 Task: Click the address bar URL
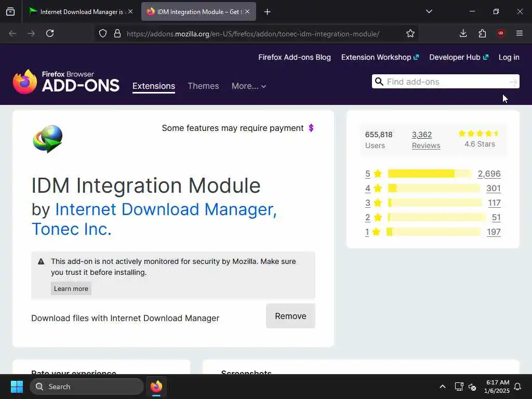253,34
